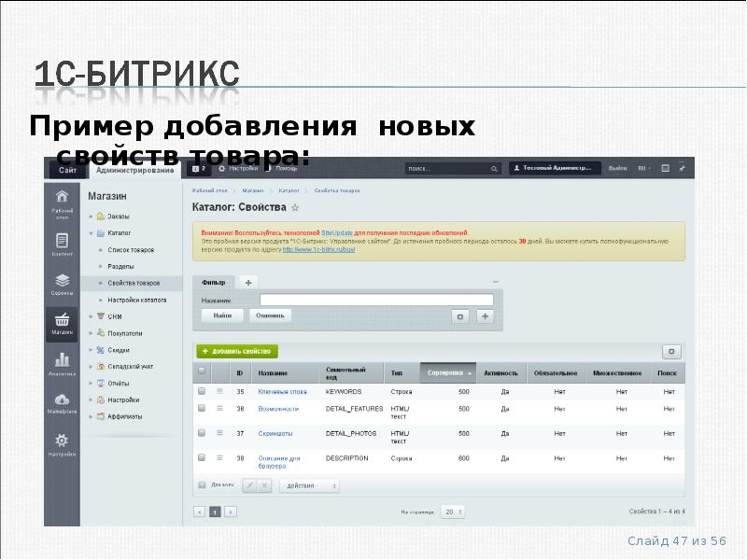Open Список товаров in tree
The width and height of the screenshot is (747, 560).
coord(131,250)
